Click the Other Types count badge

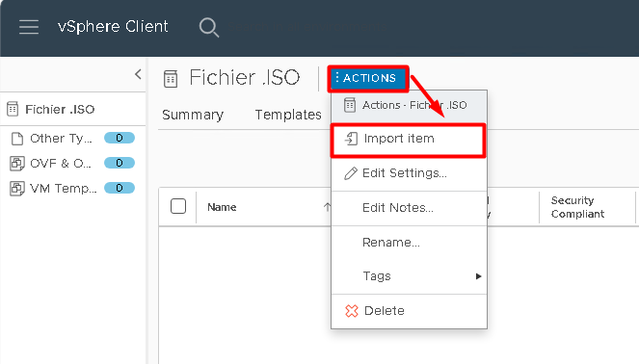120,138
